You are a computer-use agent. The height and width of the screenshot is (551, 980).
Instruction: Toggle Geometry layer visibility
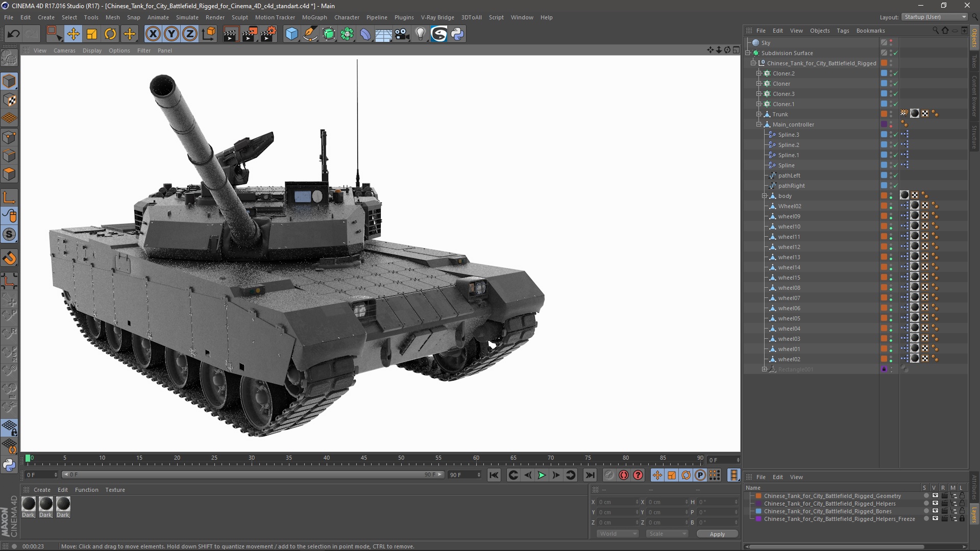(935, 495)
